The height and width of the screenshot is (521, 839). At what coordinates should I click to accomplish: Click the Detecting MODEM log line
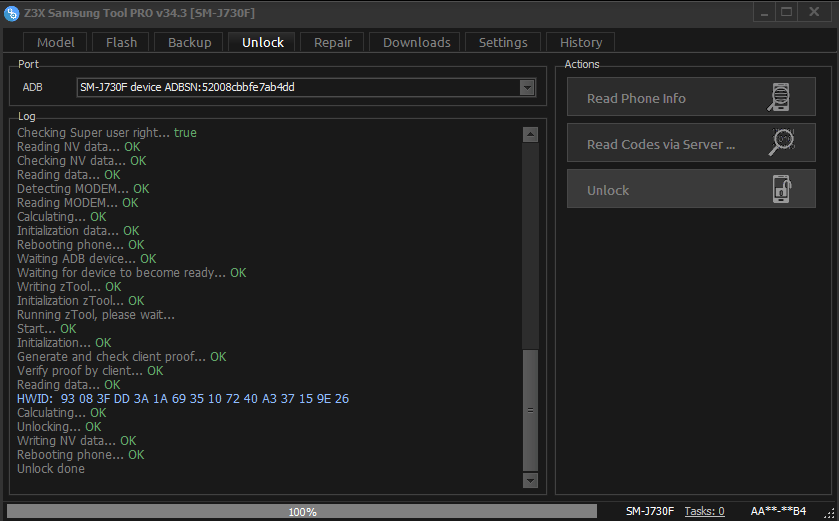pyautogui.click(x=83, y=189)
